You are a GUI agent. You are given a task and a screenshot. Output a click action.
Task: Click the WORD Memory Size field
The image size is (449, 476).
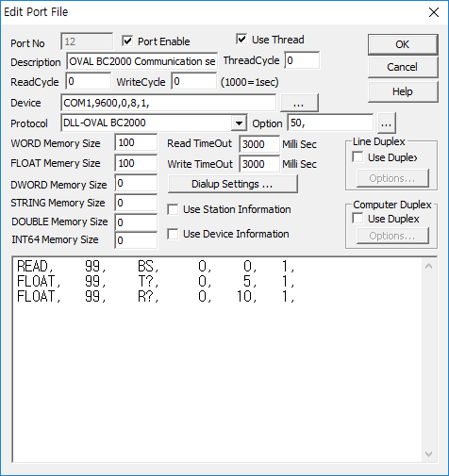tap(136, 142)
